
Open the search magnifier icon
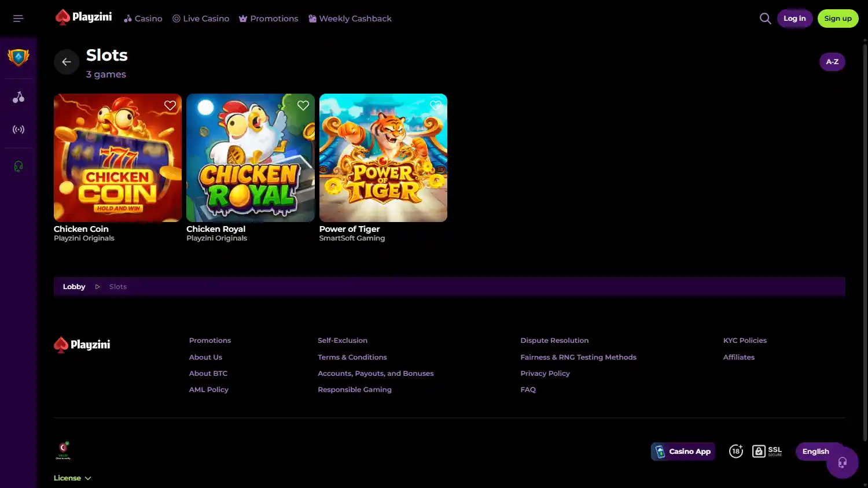point(765,19)
